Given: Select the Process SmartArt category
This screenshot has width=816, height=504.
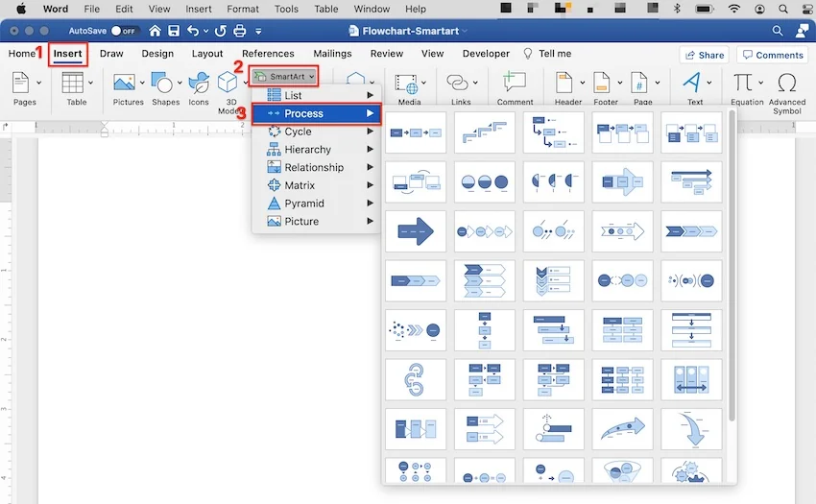Looking at the screenshot, I should 317,113.
